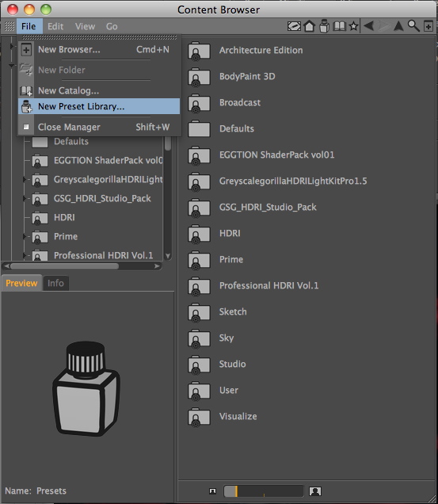Viewport: 438px width, 504px height.
Task: Click the computer drive toolbar icon
Action: (x=294, y=26)
